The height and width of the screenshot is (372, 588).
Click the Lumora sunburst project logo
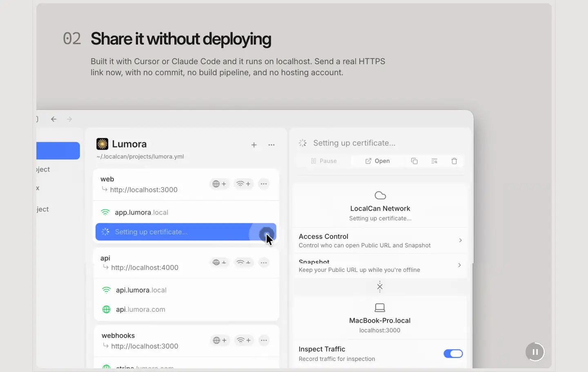pos(102,144)
